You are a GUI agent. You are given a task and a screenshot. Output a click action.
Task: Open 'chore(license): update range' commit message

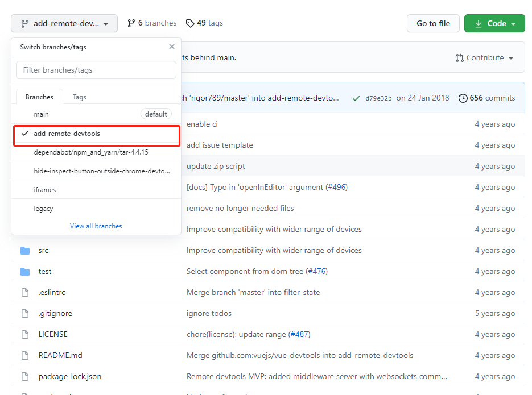pos(237,334)
